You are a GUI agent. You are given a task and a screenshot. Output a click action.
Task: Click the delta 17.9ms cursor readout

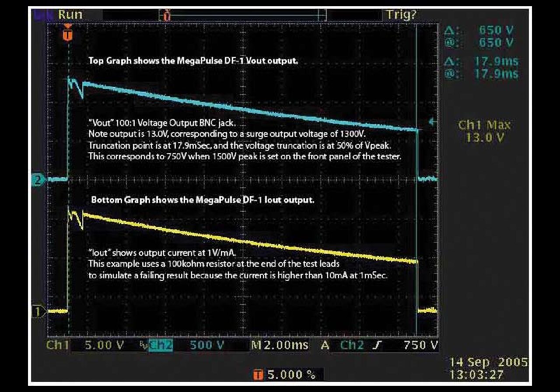[481, 62]
